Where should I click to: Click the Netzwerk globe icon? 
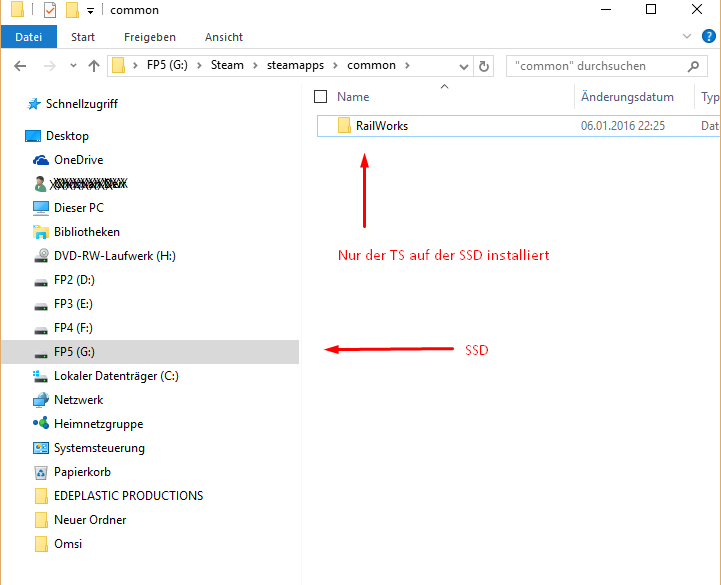pos(41,400)
